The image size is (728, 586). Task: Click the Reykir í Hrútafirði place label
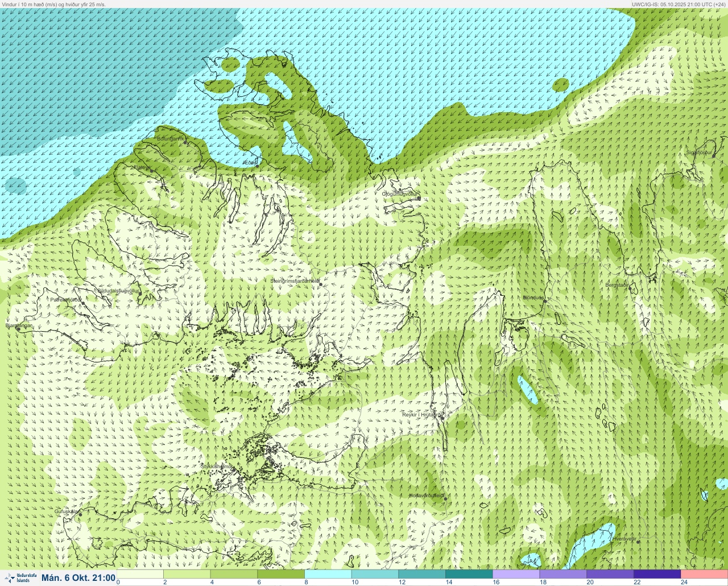coord(421,415)
